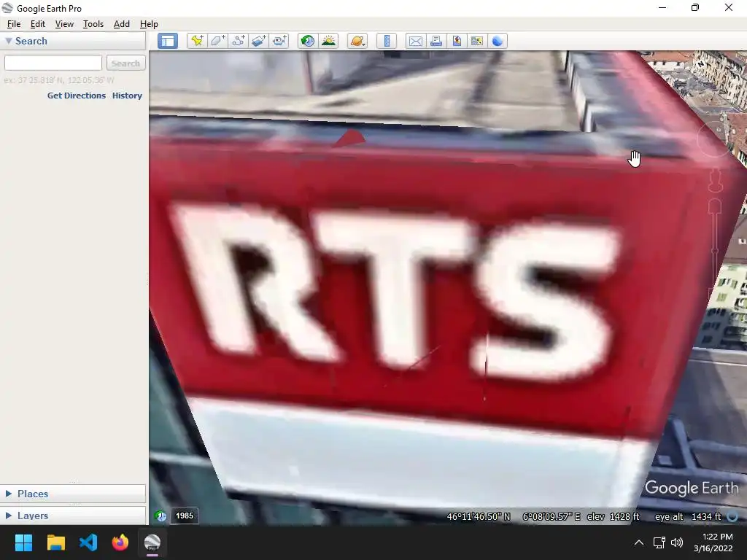Open Visual Studio Code from taskbar
This screenshot has height=560, width=747.
tap(88, 542)
